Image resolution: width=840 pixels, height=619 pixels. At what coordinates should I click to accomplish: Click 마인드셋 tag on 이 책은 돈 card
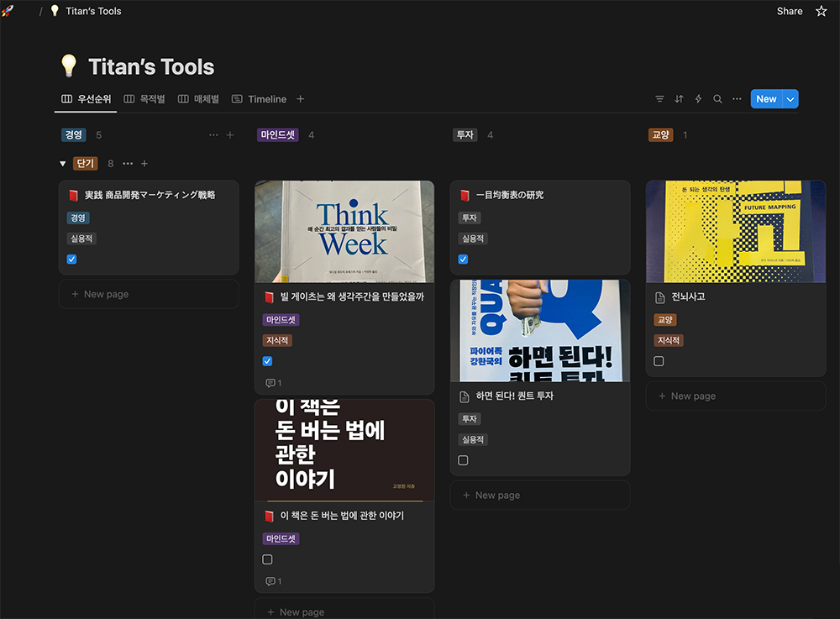pyautogui.click(x=281, y=538)
